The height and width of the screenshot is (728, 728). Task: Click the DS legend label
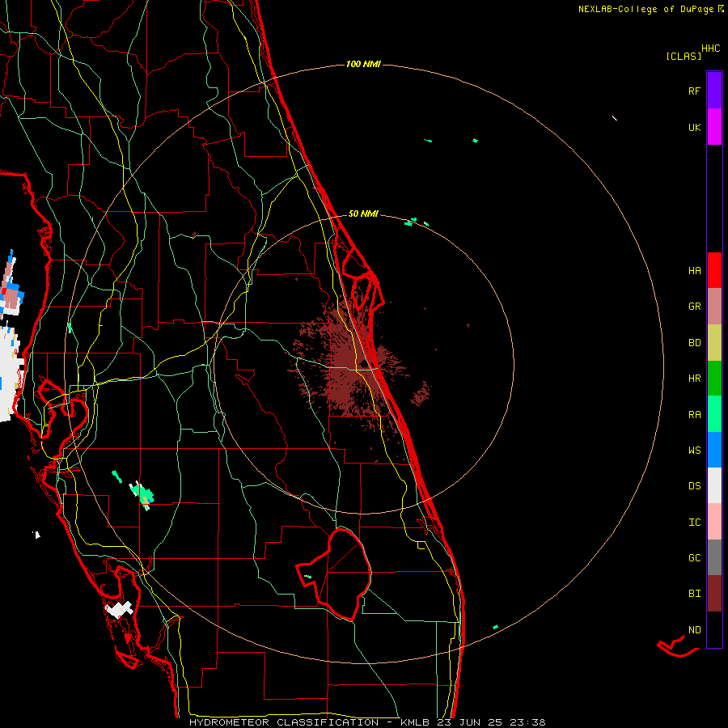(x=694, y=486)
